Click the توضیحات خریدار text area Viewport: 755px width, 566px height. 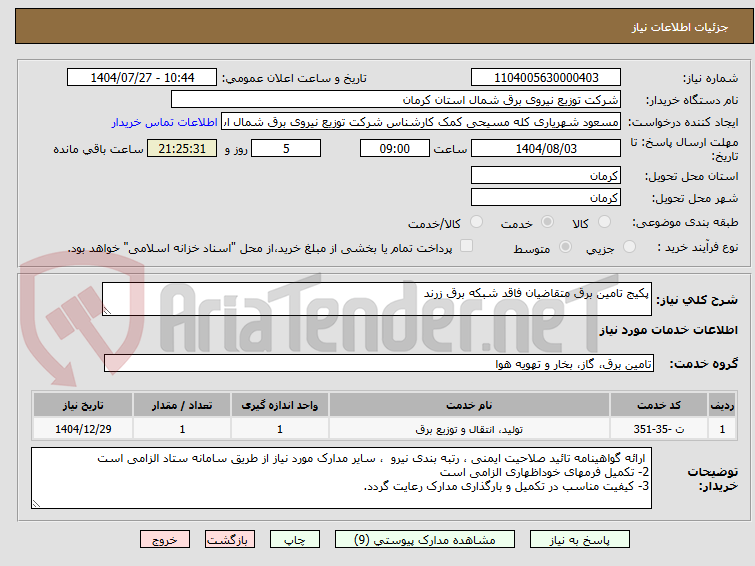pyautogui.click(x=341, y=478)
